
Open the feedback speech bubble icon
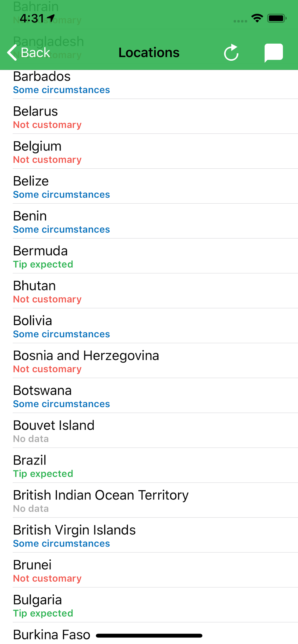274,52
